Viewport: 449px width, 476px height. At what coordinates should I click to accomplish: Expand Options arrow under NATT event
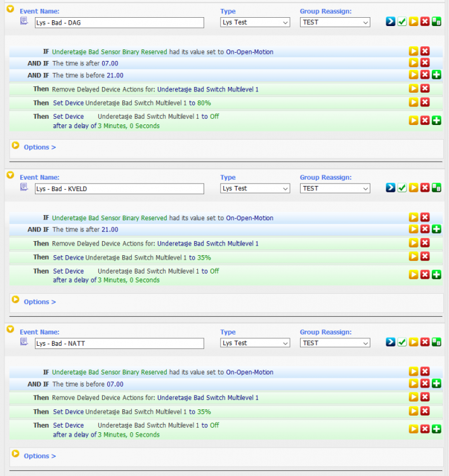pos(16,455)
